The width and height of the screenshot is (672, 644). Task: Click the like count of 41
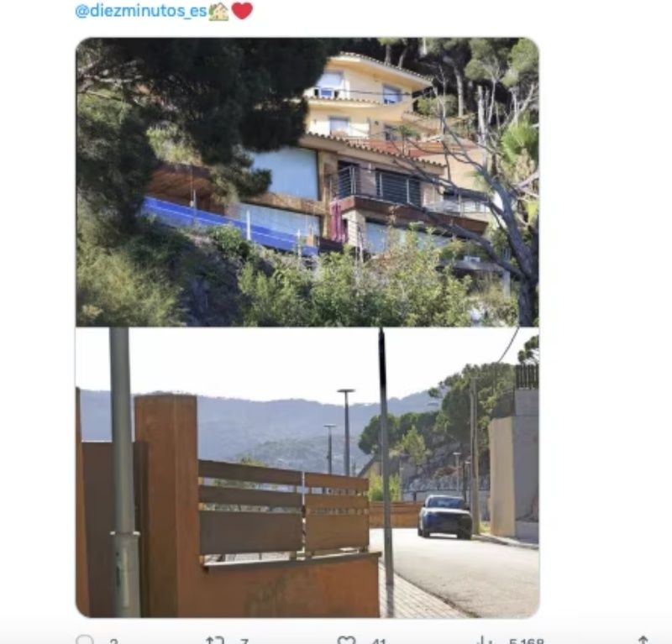click(379, 641)
